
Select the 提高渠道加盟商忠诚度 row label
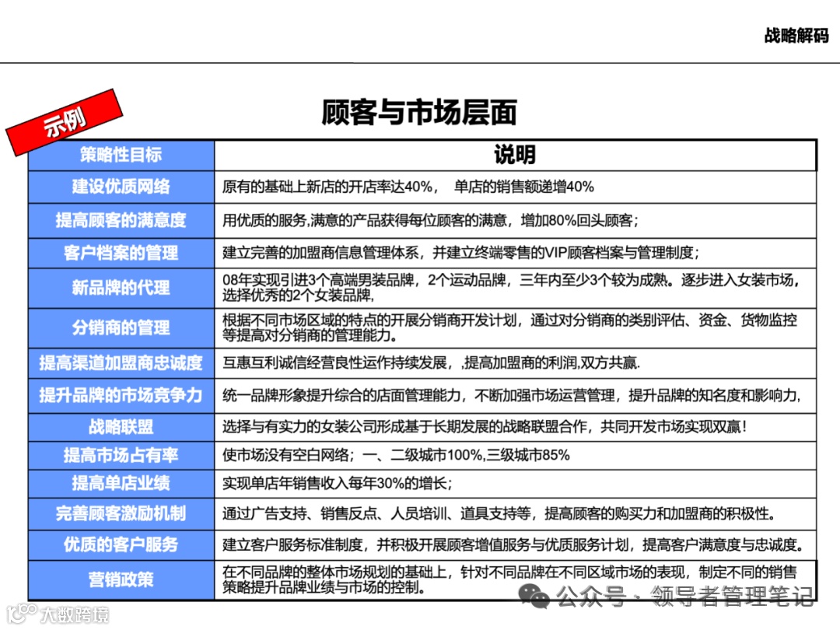(121, 363)
